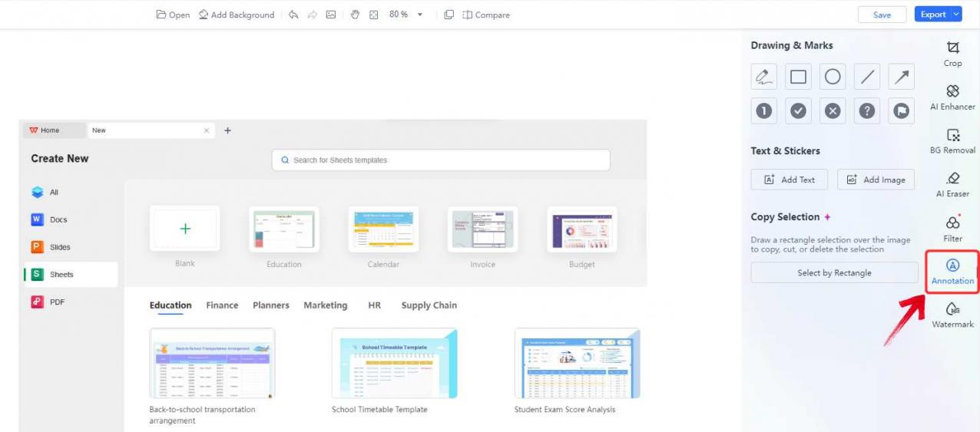Undo the last action
980x432 pixels.
coord(293,15)
